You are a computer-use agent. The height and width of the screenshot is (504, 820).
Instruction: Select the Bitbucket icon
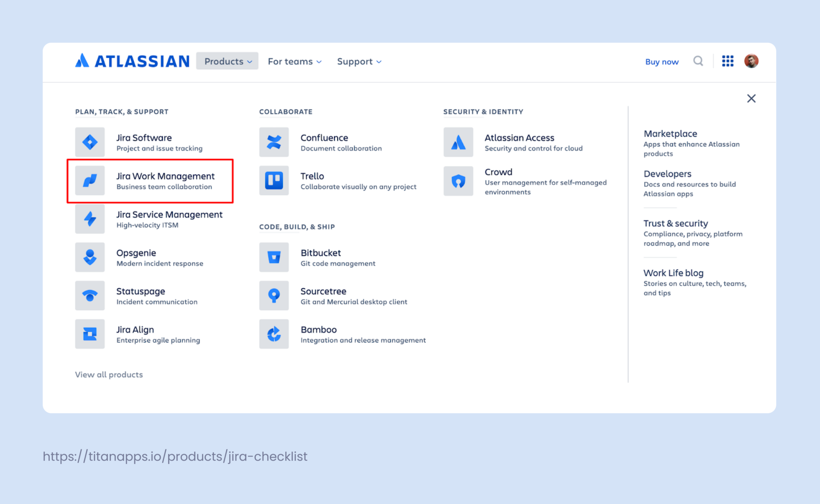pyautogui.click(x=274, y=257)
